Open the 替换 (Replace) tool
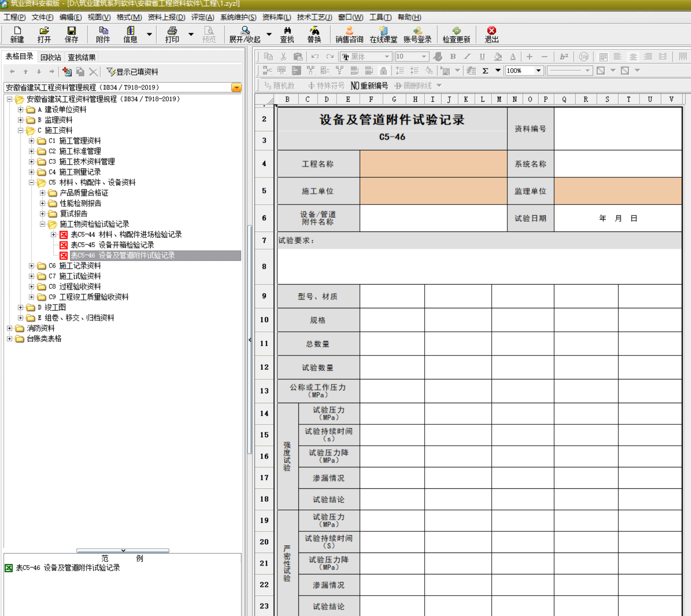The height and width of the screenshot is (616, 691). click(x=314, y=35)
